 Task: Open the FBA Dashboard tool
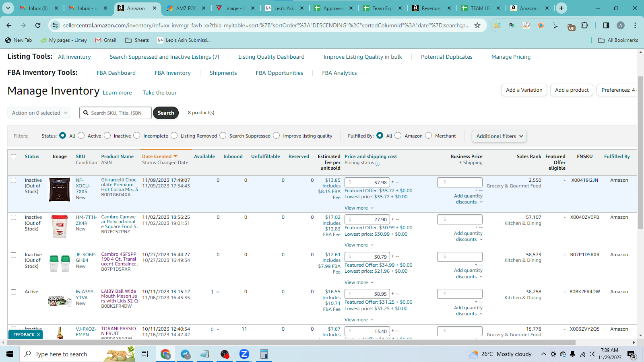[116, 73]
